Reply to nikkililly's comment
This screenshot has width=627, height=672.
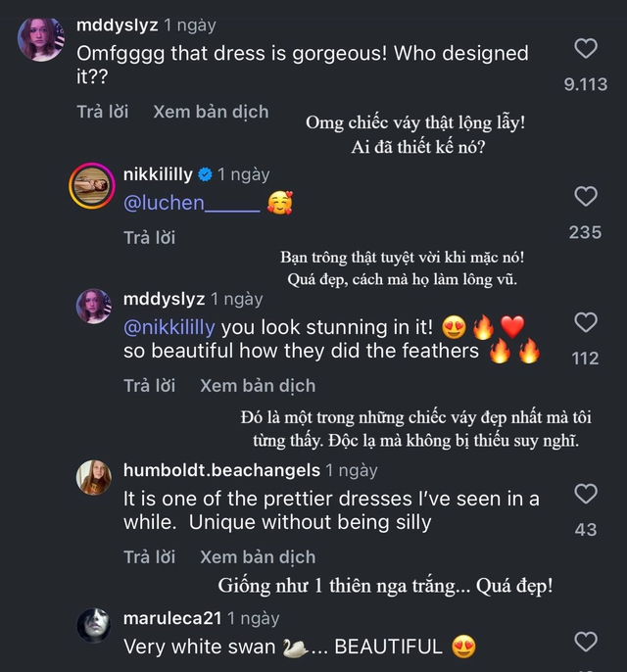coord(149,237)
